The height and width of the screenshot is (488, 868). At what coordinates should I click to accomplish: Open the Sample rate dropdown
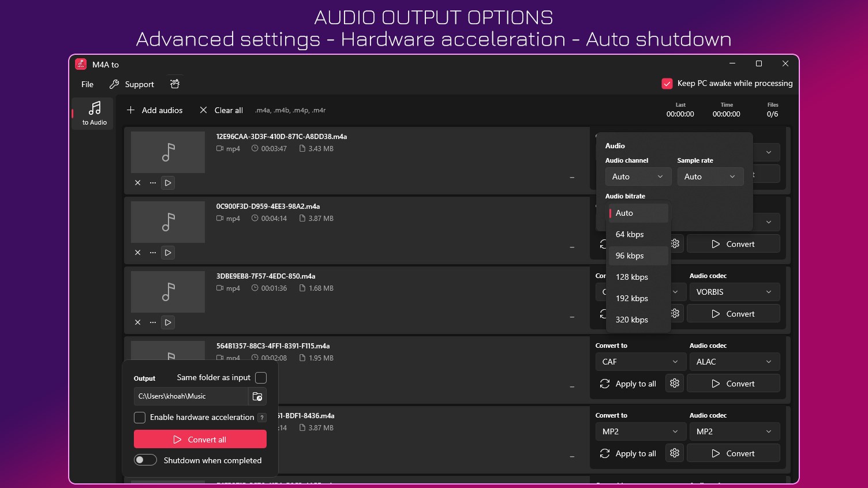pos(710,177)
